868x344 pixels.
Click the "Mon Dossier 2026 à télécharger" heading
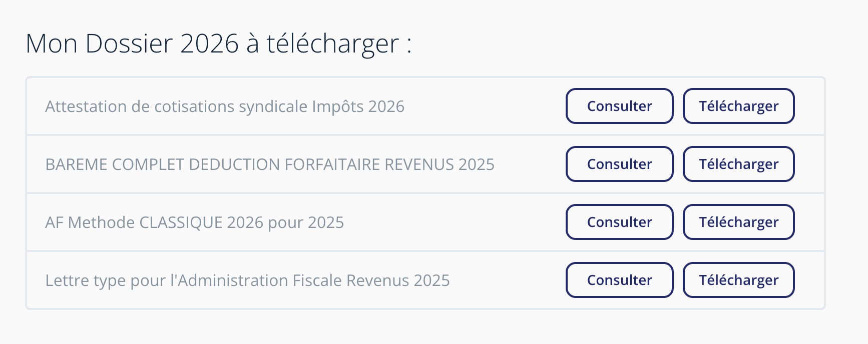(218, 43)
